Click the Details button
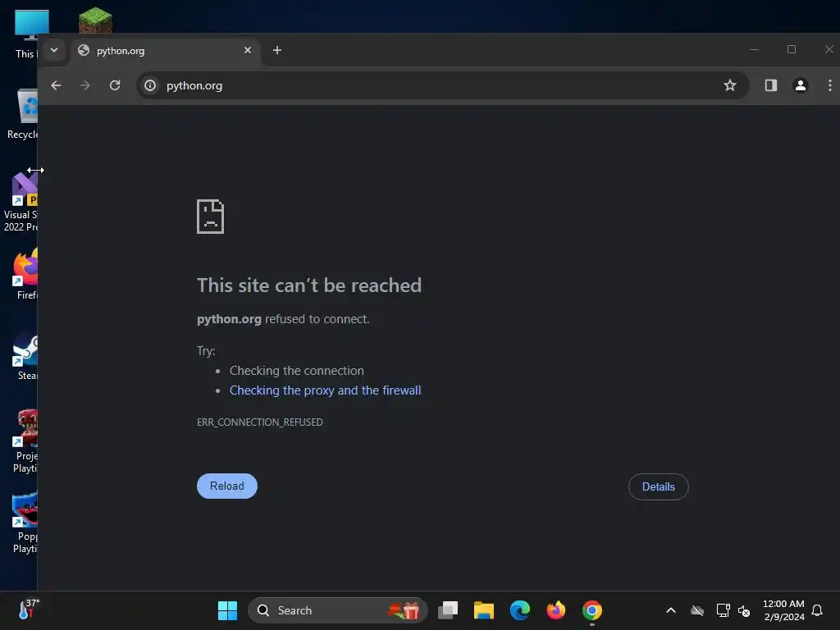The width and height of the screenshot is (840, 630). 659,486
